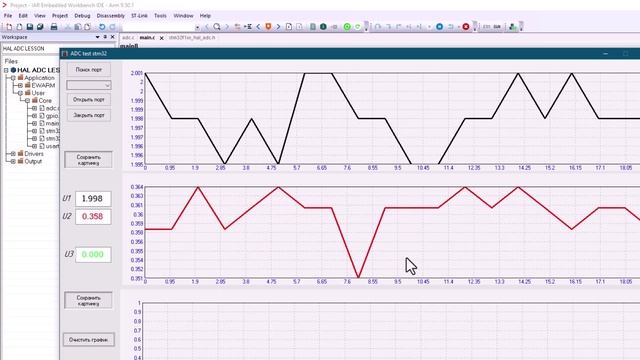
Task: Click the Очистить график button
Action: 88,340
